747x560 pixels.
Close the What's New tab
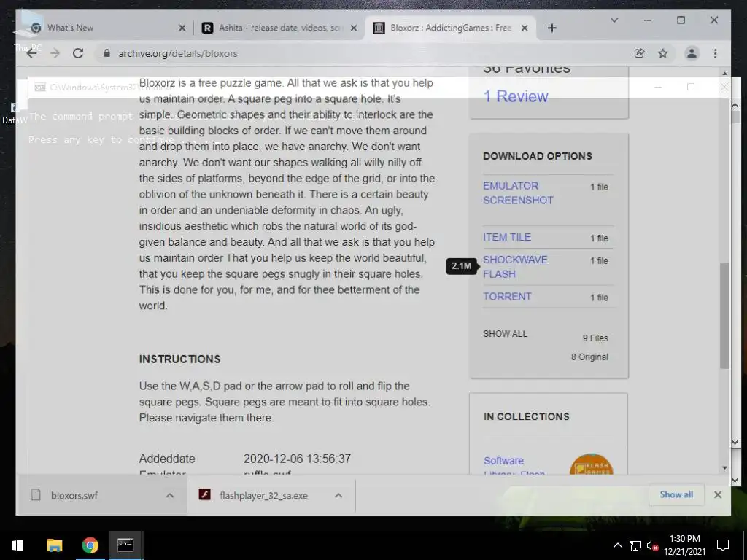coord(182,28)
